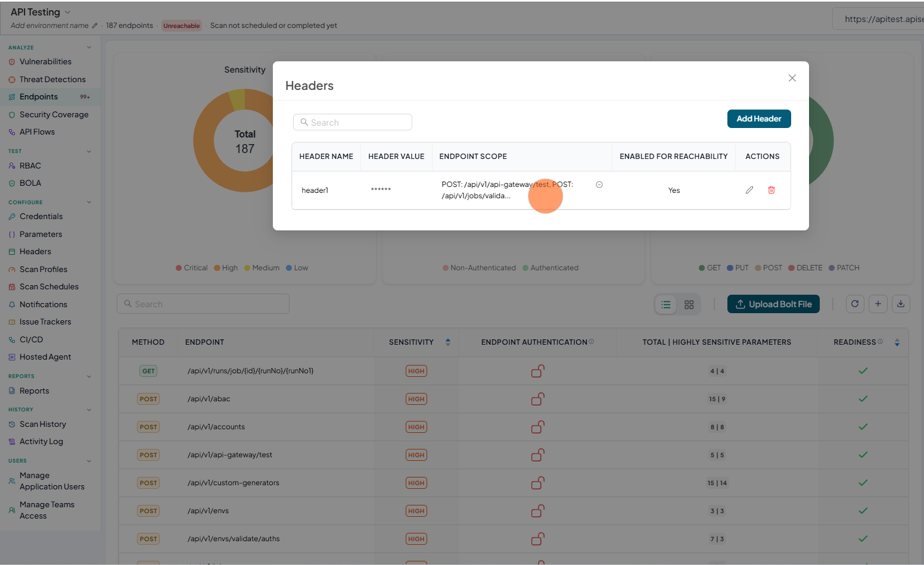Click the Scan Profiles gauge icon
The image size is (924, 565).
tap(12, 270)
